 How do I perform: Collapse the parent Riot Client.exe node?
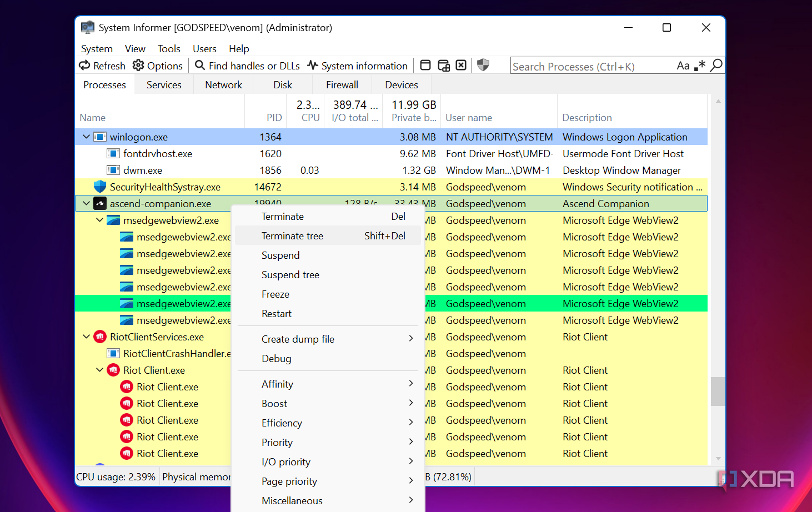pos(99,370)
